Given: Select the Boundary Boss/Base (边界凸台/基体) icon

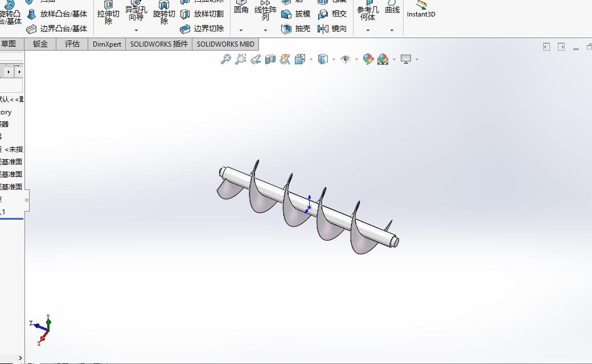Looking at the screenshot, I should click(x=32, y=28).
